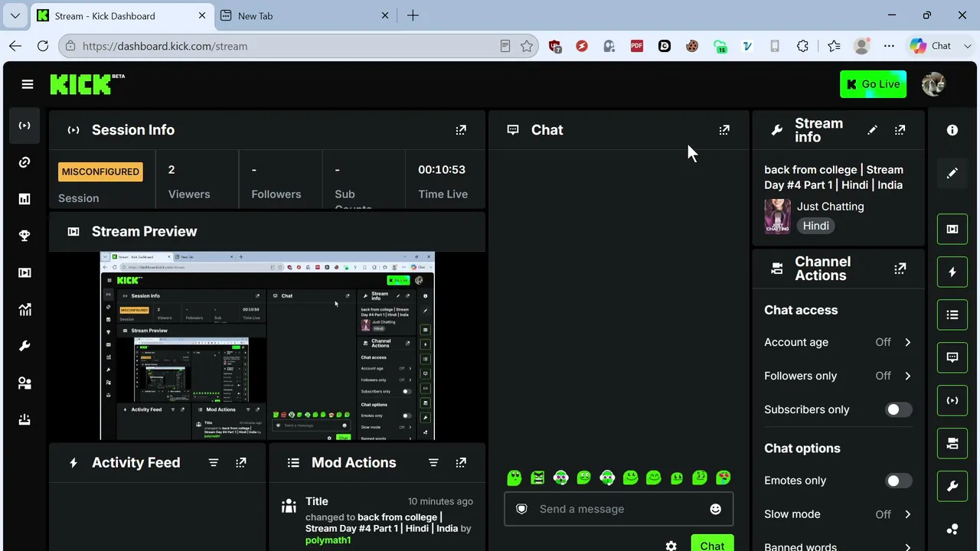This screenshot has height=551, width=980.
Task: Toggle Activity Feed panel via lightning icon
Action: [952, 272]
